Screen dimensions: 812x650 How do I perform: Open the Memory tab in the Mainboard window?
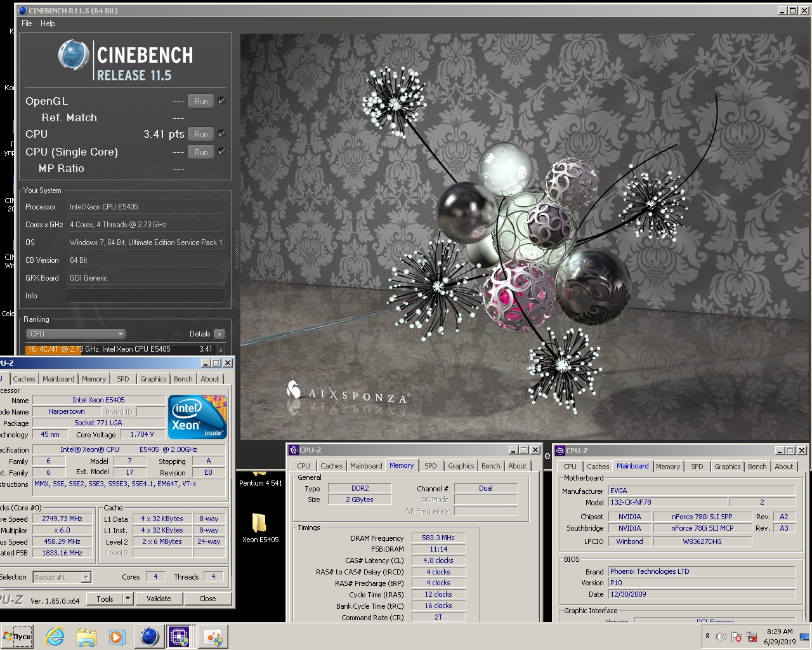(x=668, y=467)
